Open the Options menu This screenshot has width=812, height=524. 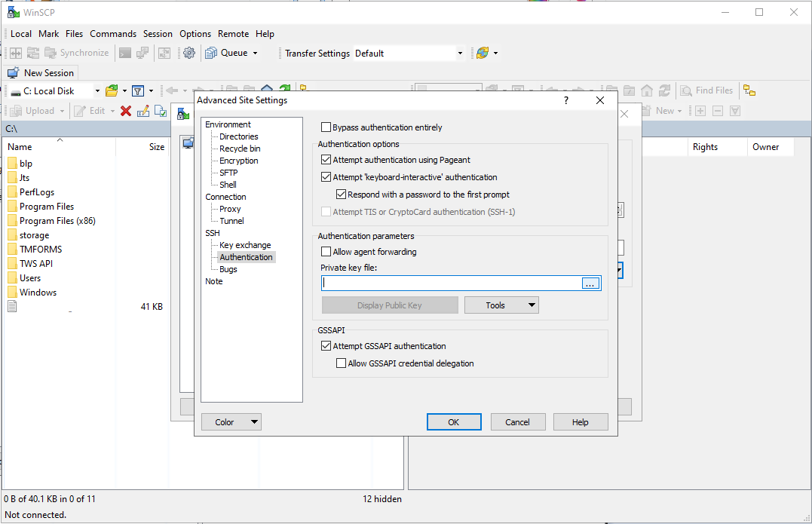click(x=195, y=34)
